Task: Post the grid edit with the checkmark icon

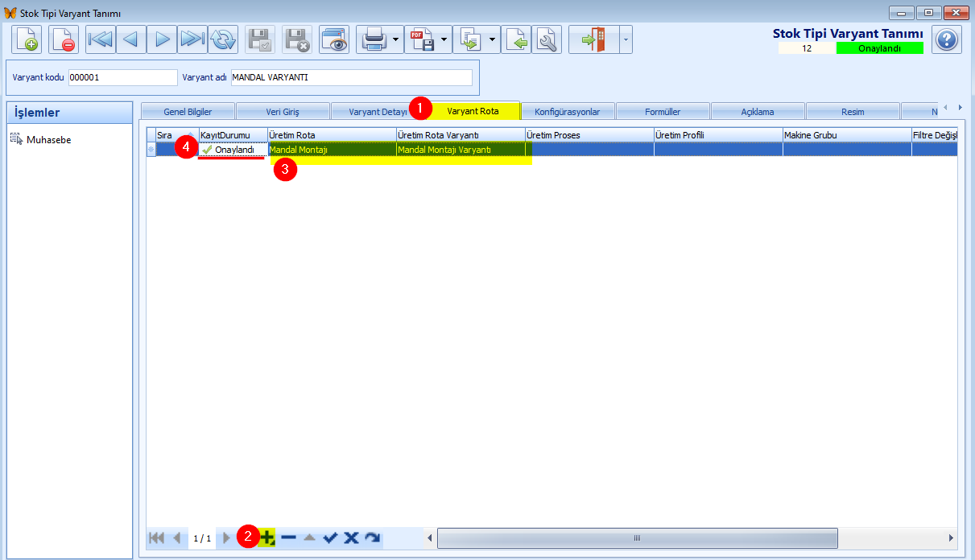Action: click(x=330, y=537)
